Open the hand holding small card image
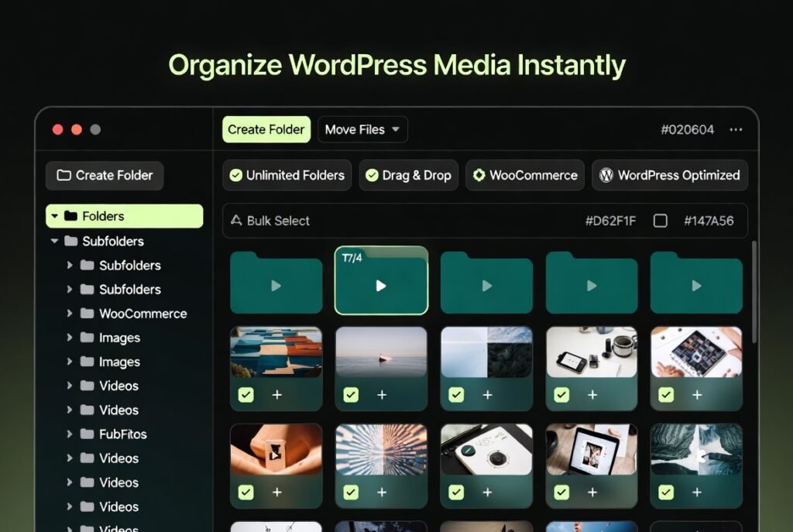 (x=276, y=449)
